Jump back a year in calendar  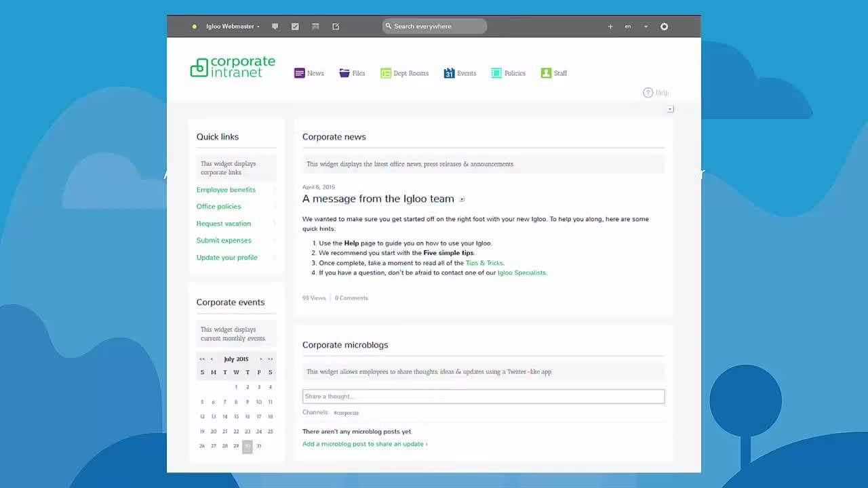coord(202,359)
